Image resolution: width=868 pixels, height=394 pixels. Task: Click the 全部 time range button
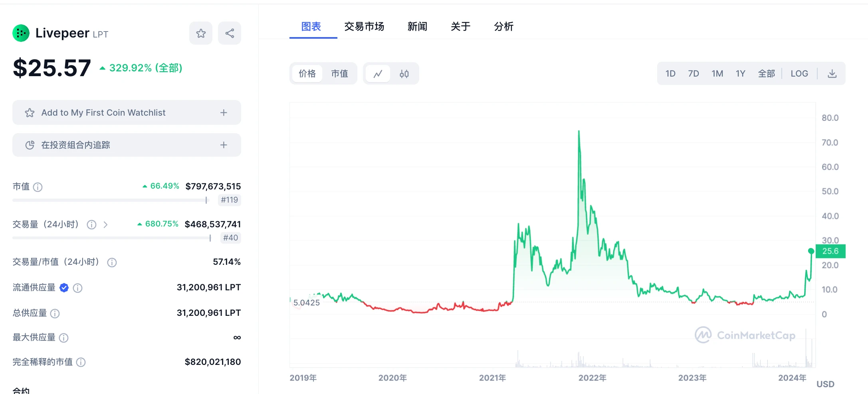coord(767,73)
